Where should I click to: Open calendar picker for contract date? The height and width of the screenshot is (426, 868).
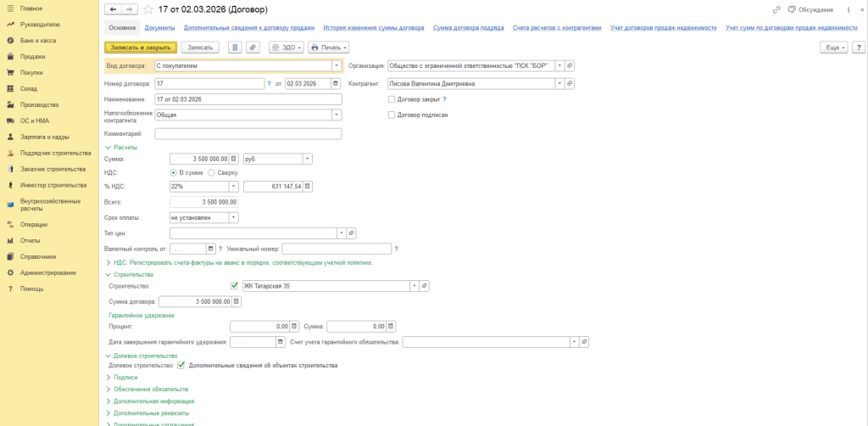[x=337, y=84]
